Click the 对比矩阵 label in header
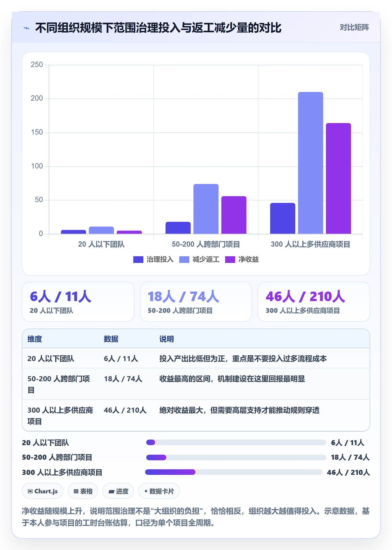This screenshot has width=392, height=550. point(354,27)
